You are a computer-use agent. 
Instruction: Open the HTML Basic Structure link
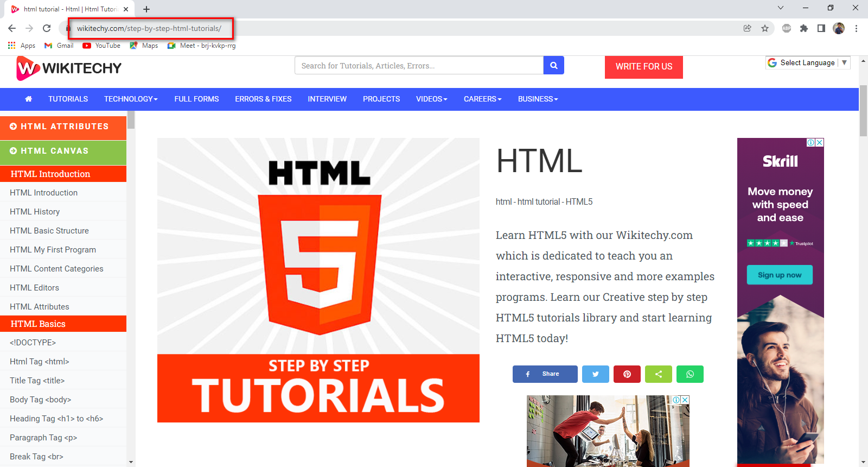coord(49,230)
